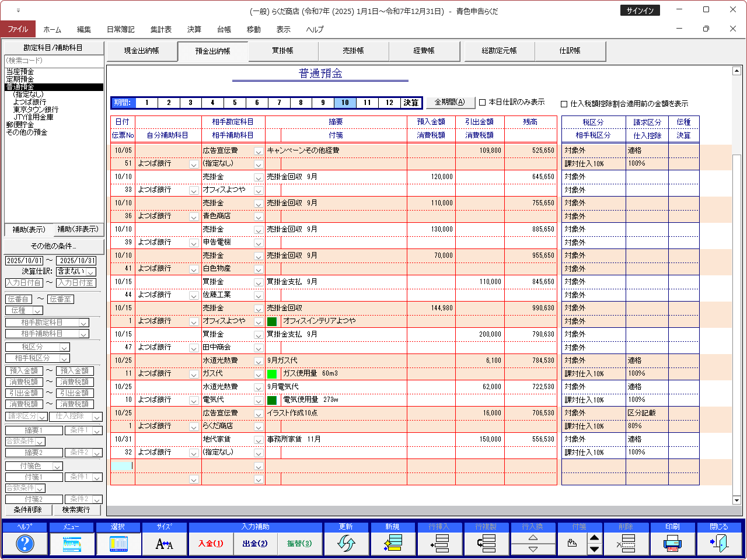Check 仕入税額控除割合適用前の金額を表示 box
Image resolution: width=747 pixels, height=560 pixels.
click(x=564, y=104)
